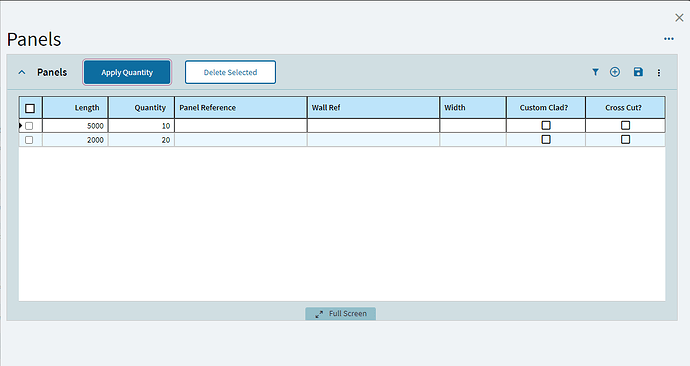Open the filter icon in Panels toolbar
This screenshot has height=366, width=690.
(x=595, y=72)
